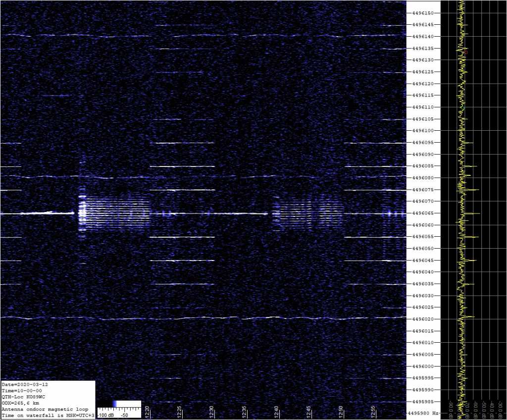The image size is (507, 420).
Task: Click the blue-white color scale gradient
Action: click(127, 404)
